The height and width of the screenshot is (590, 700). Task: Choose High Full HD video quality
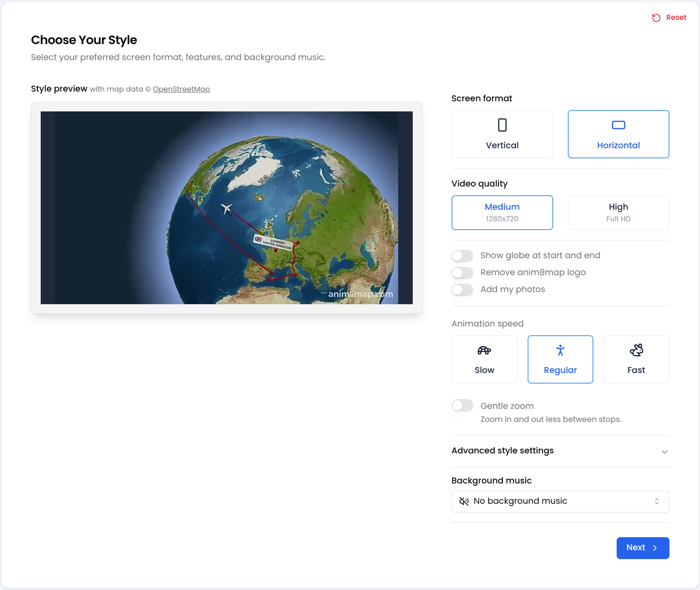coord(618,212)
